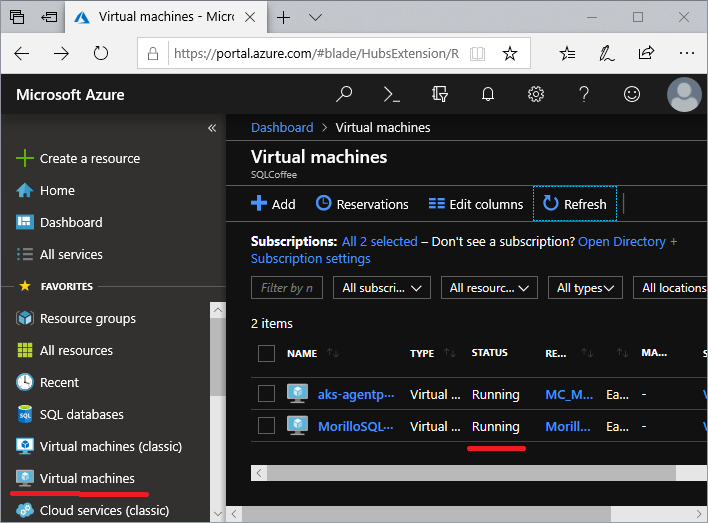The height and width of the screenshot is (523, 708).
Task: Click the notifications bell icon
Action: 488,94
